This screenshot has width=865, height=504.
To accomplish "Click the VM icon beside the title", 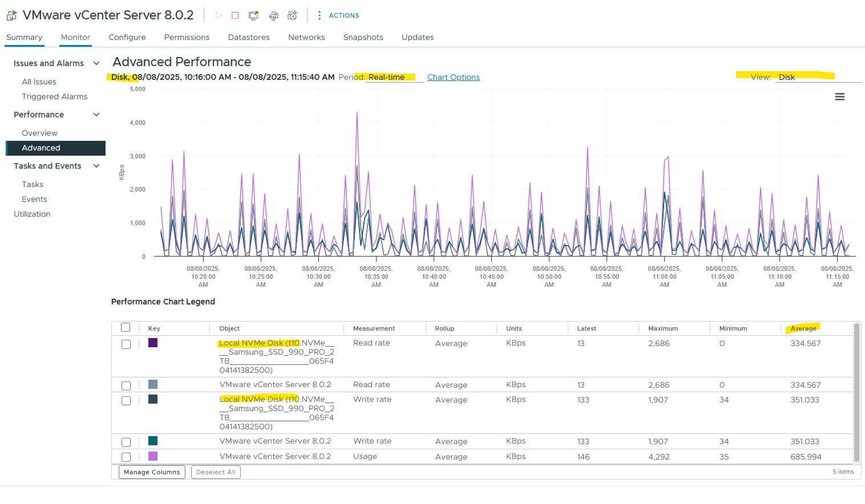I will pos(11,15).
